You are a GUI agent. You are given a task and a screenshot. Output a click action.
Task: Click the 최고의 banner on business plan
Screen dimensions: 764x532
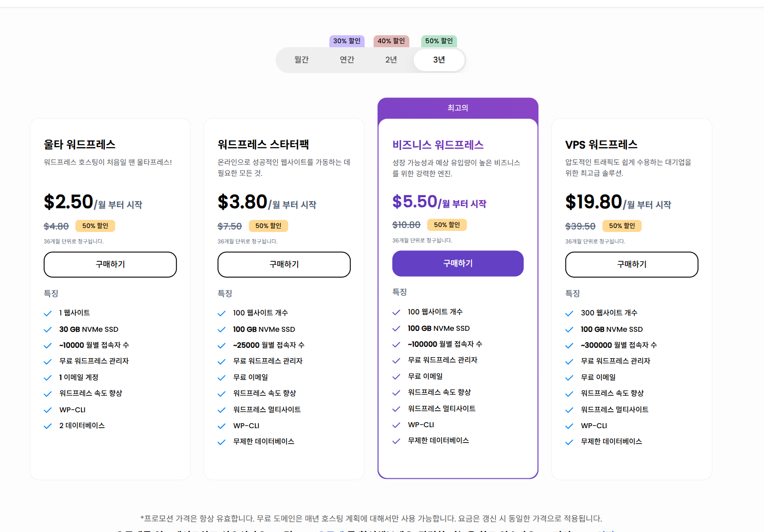[458, 108]
